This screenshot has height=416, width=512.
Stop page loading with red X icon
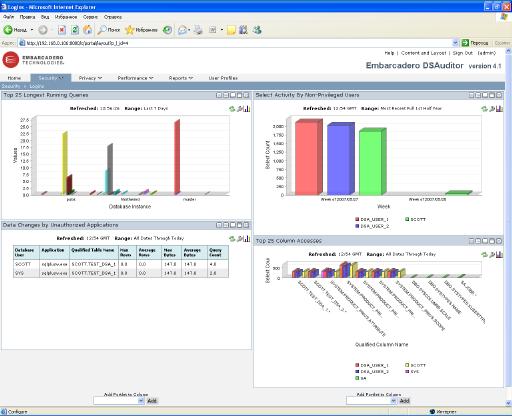[x=62, y=30]
